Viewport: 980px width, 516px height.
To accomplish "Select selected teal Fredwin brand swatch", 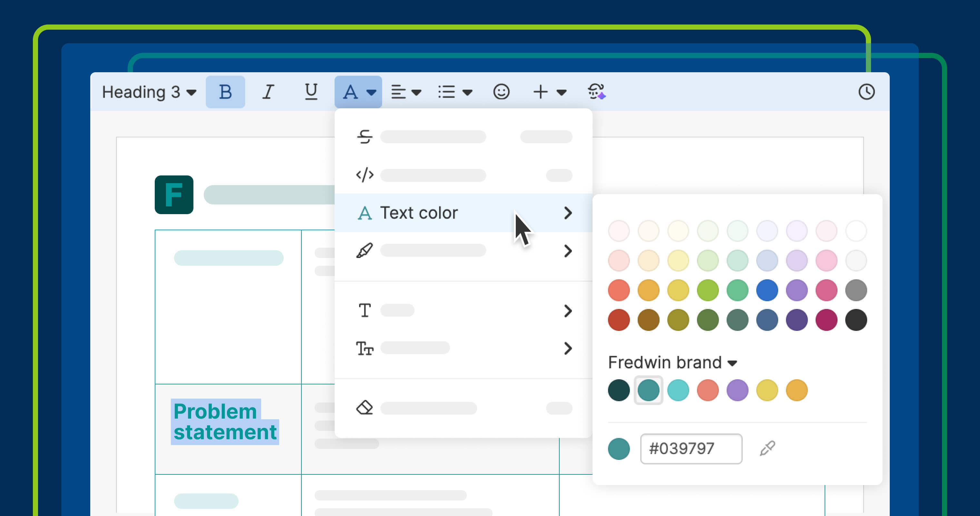I will 648,390.
